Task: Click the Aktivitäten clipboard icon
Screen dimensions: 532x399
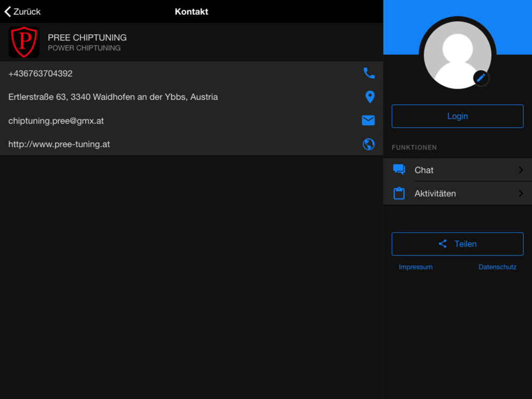Action: point(399,193)
